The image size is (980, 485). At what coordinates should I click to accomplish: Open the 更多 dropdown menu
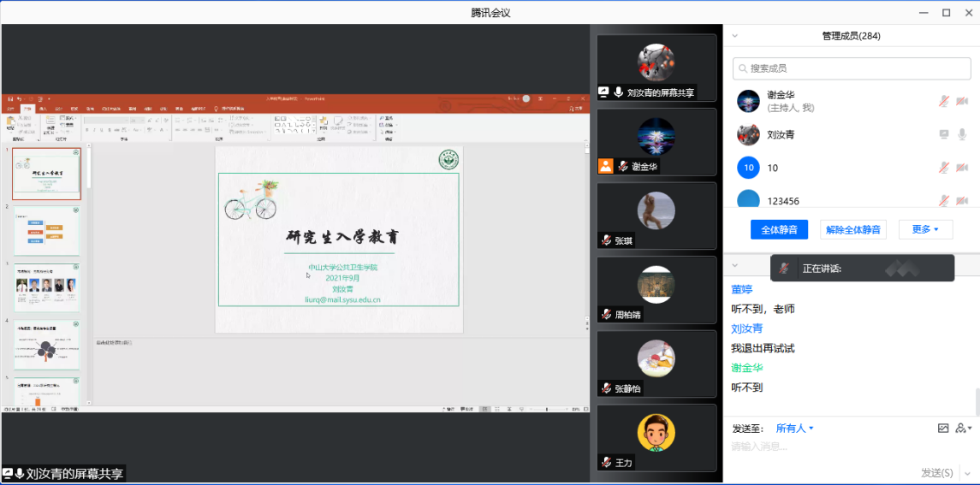925,229
